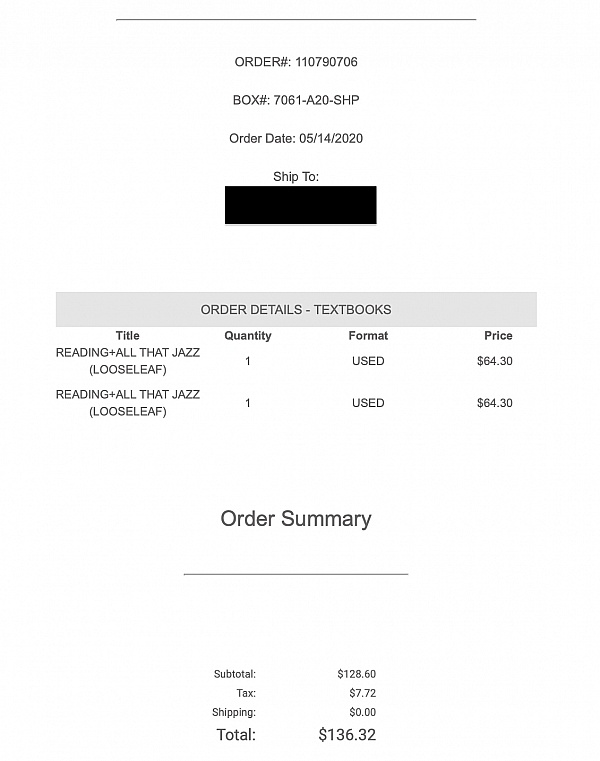Click the Order Date 05/14/2020 line
Viewport: 600px width, 761px height.
coord(296,138)
